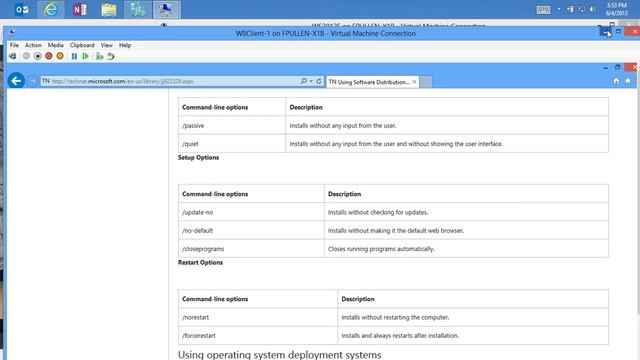Click the "/update-no" table cell

tap(251, 212)
